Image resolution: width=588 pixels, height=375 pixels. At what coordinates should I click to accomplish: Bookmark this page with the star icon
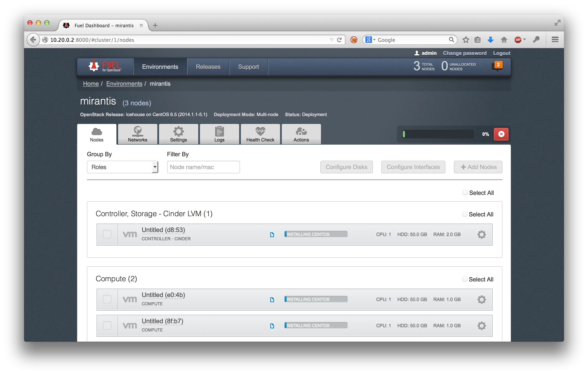click(x=466, y=40)
